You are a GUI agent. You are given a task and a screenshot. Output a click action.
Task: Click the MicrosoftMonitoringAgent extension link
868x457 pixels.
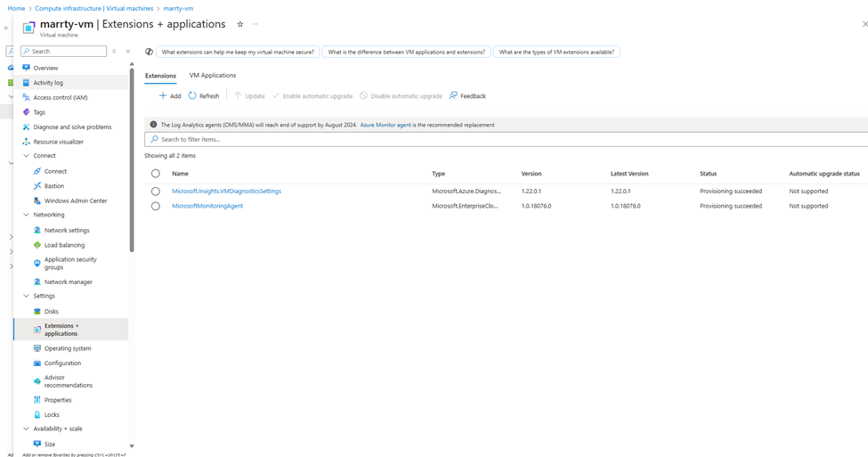pos(207,206)
